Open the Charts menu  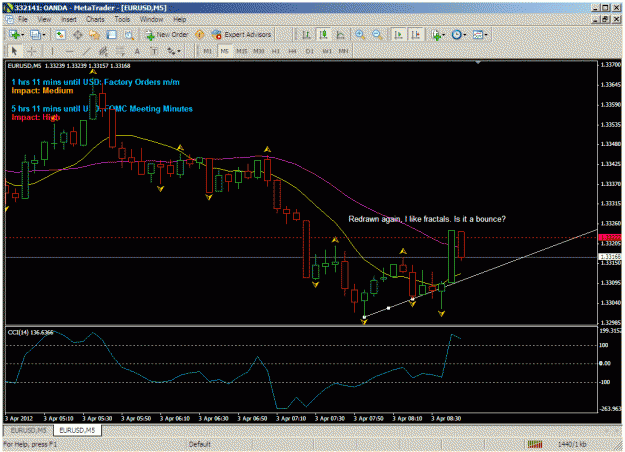pos(95,19)
